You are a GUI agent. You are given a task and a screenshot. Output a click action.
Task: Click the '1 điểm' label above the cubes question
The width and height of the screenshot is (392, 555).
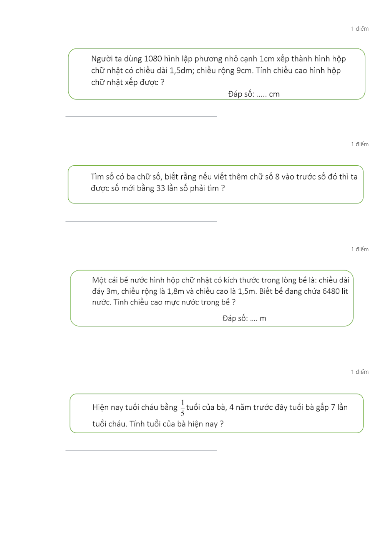click(x=360, y=29)
